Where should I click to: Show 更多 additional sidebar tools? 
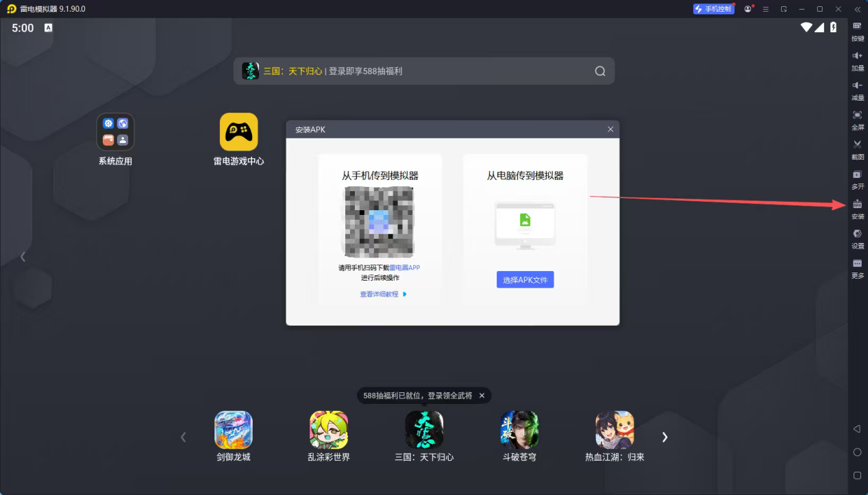point(857,268)
